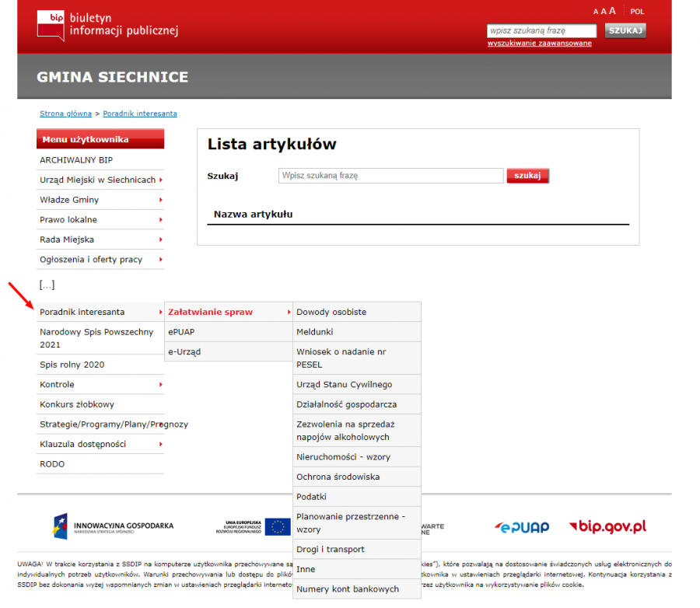700x608 pixels.
Task: Open Meldunki entry
Action: click(357, 332)
